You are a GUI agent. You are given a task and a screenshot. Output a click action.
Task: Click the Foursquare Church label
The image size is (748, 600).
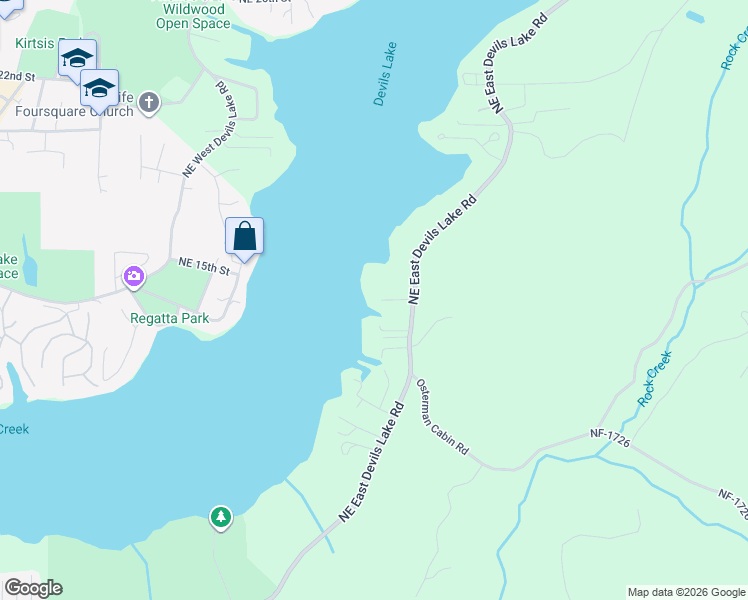coord(74,112)
